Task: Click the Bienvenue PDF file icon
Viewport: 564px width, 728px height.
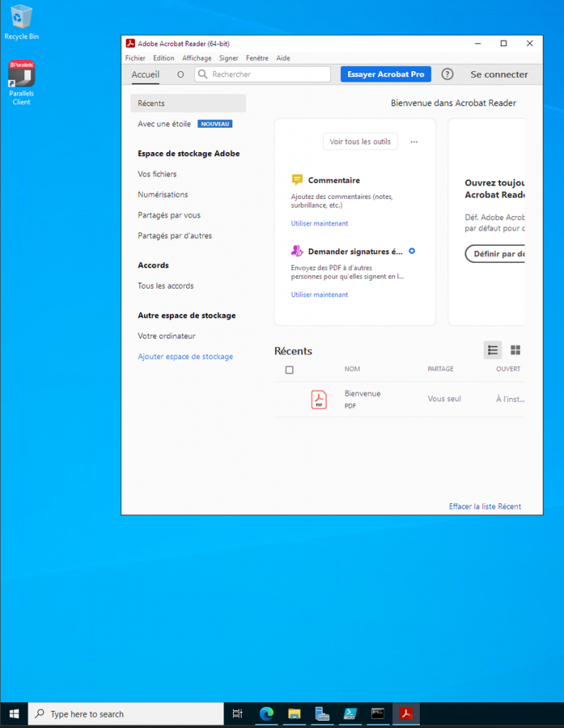Action: click(319, 400)
